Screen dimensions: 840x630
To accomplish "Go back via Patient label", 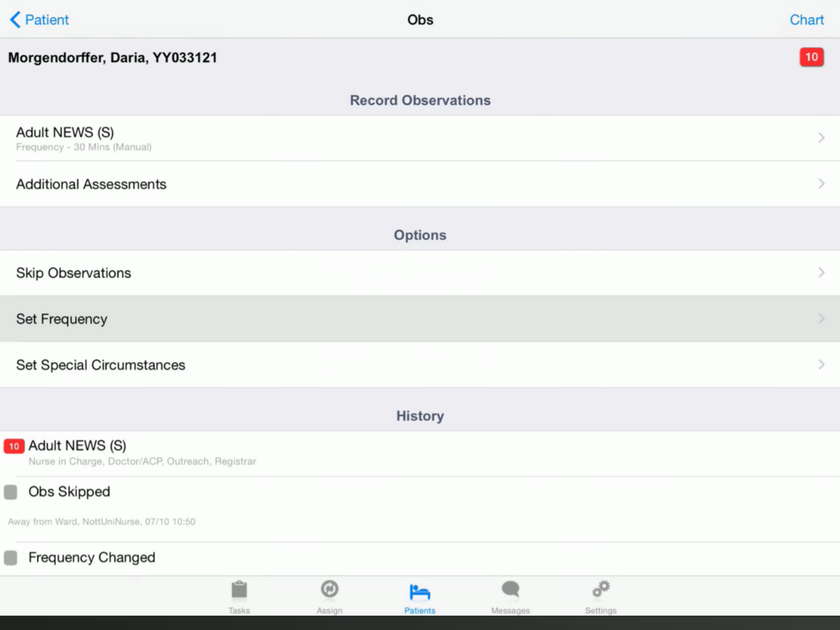I will [47, 19].
